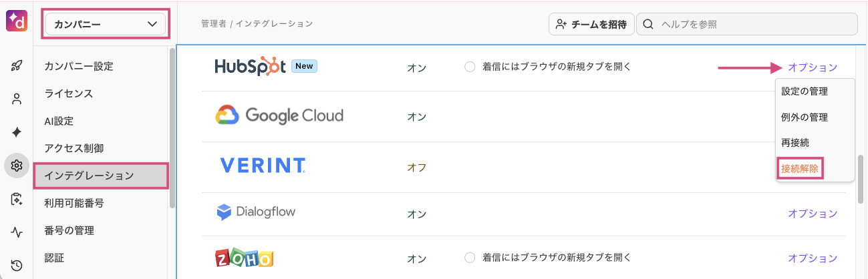Select HubSpot open new browser tab radio
Viewport: 868px width, 279px height.
(470, 67)
